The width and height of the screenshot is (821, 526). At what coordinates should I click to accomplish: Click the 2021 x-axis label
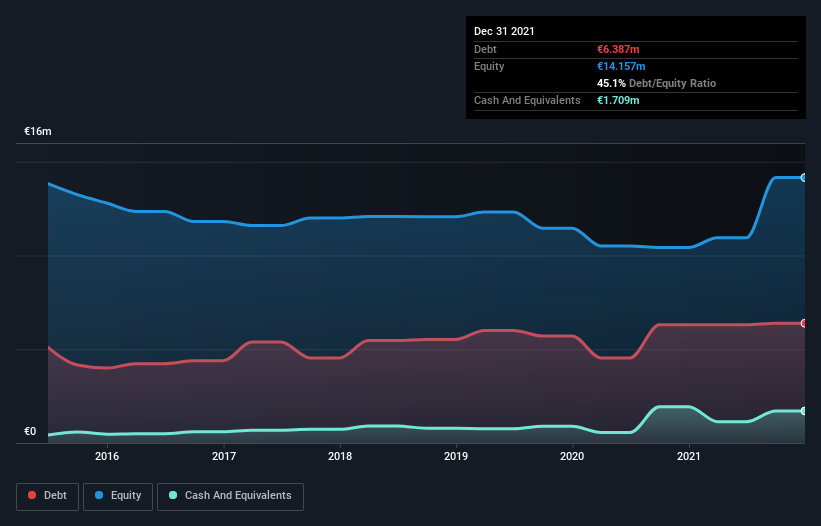click(689, 456)
